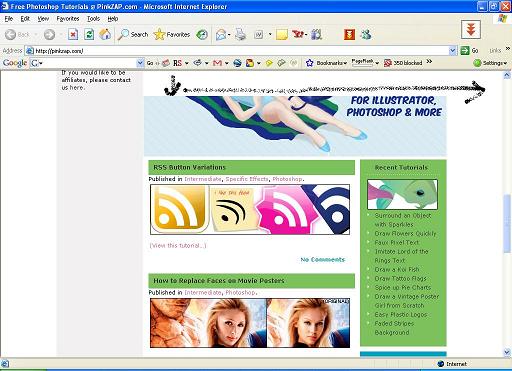This screenshot has width=512, height=371.
Task: Open How to Replace Faces on Movie Posters
Action: [219, 281]
